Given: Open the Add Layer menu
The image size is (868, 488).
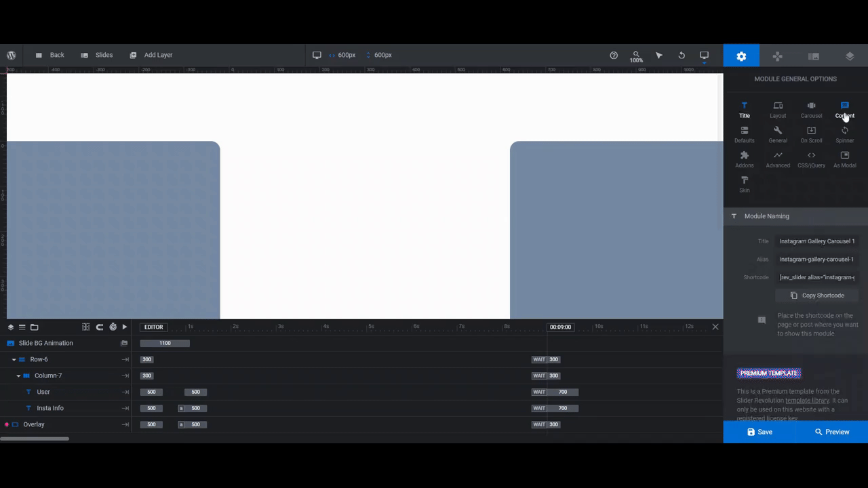Looking at the screenshot, I should pos(151,55).
